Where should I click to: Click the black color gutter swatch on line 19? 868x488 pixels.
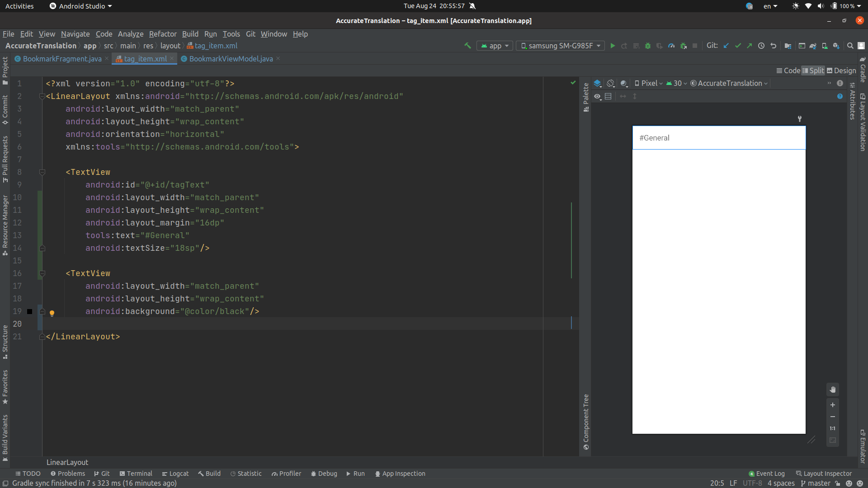click(x=30, y=311)
